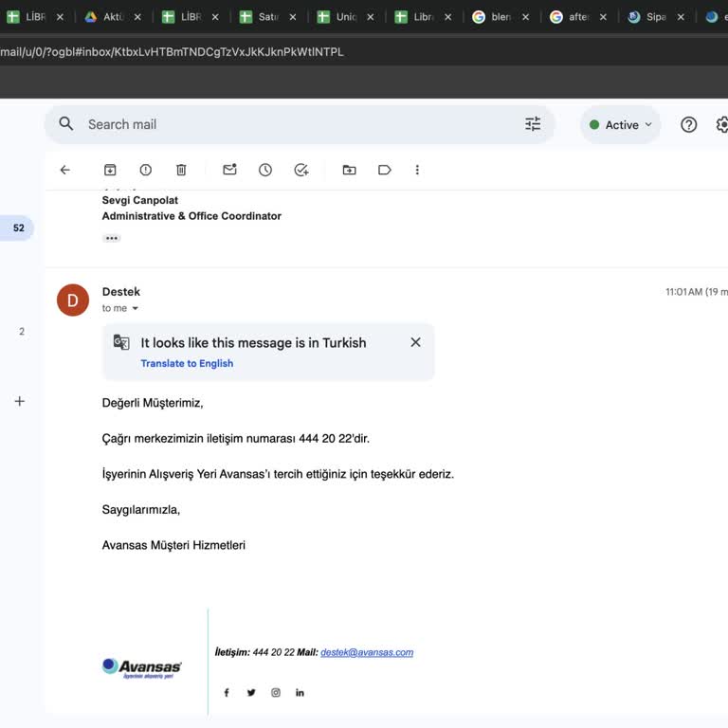Click the Search mail field
This screenshot has width=728, height=728.
tap(284, 124)
